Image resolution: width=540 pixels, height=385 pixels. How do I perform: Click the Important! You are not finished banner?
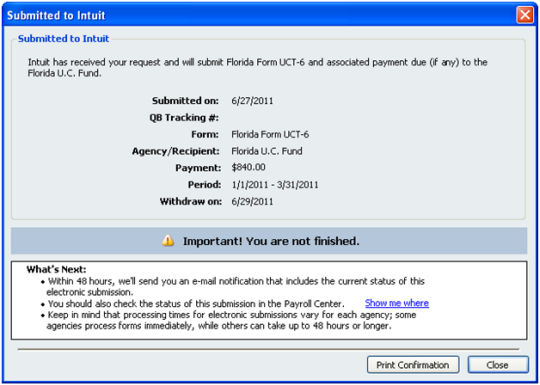(x=269, y=241)
